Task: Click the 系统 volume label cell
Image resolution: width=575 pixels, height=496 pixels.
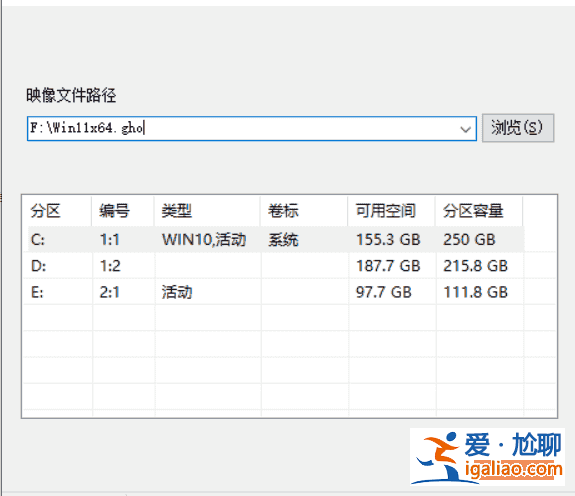Action: pyautogui.click(x=283, y=240)
